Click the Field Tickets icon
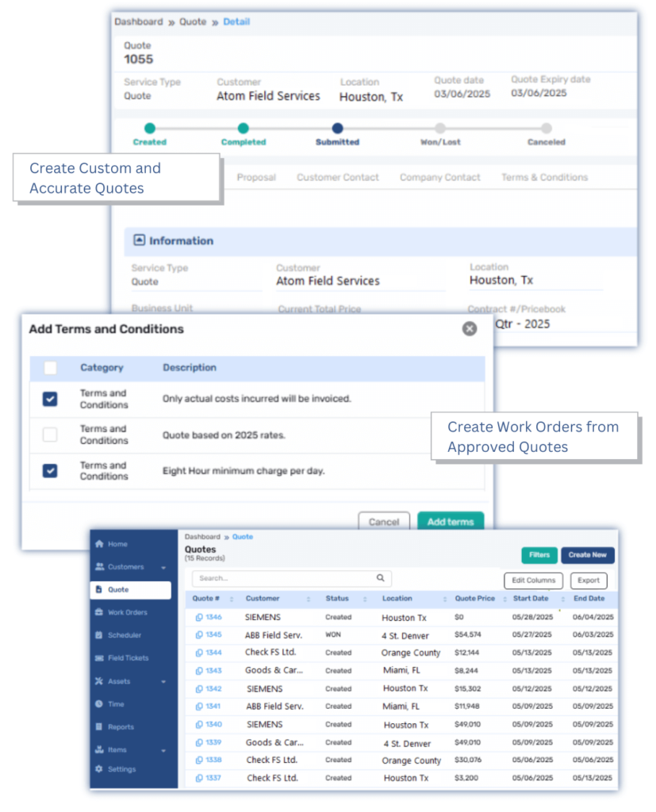Image resolution: width=656 pixels, height=812 pixels. tap(99, 658)
